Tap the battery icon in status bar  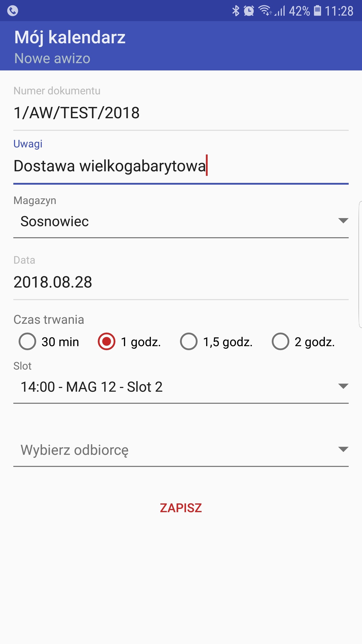click(x=318, y=11)
